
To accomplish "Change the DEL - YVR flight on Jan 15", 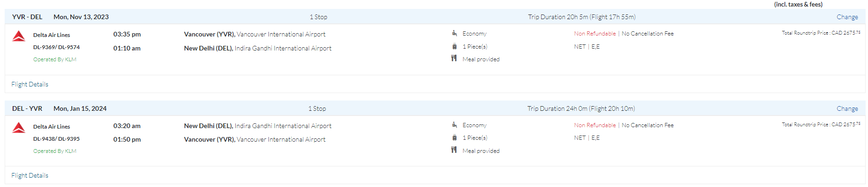I will pyautogui.click(x=847, y=108).
